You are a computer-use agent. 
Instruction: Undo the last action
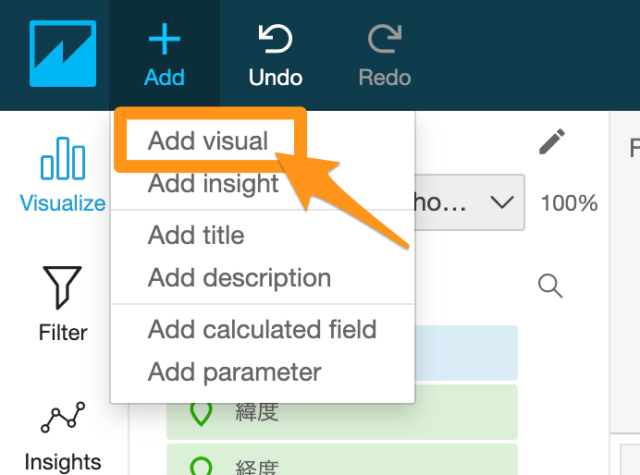(276, 55)
